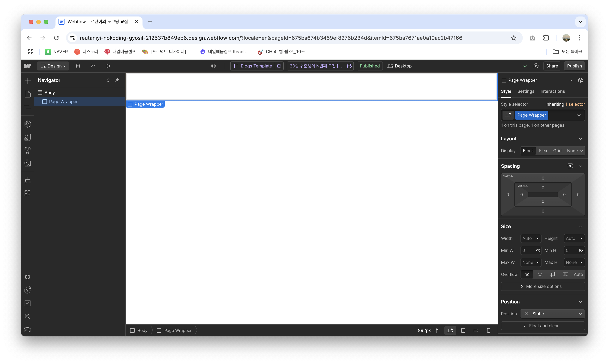
Task: Open the Style selector dropdown arrow
Action: [579, 115]
